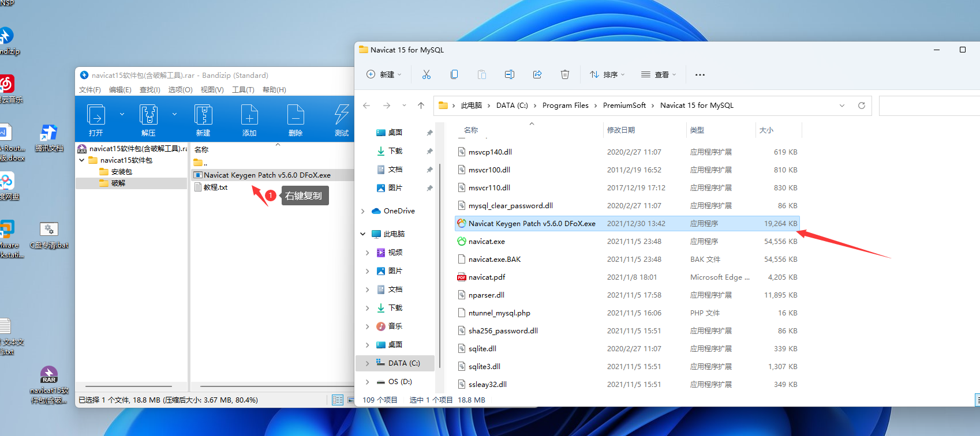Open Bandizip 选项(O) menu
Screen dimensions: 980x436
[x=181, y=90]
